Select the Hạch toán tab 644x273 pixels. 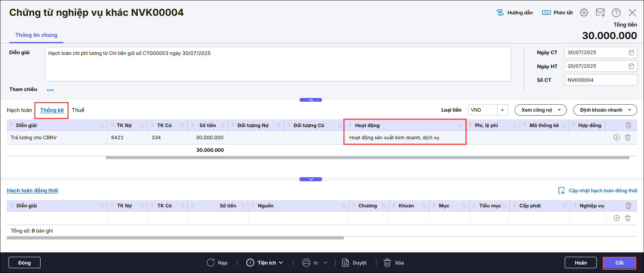pos(19,110)
